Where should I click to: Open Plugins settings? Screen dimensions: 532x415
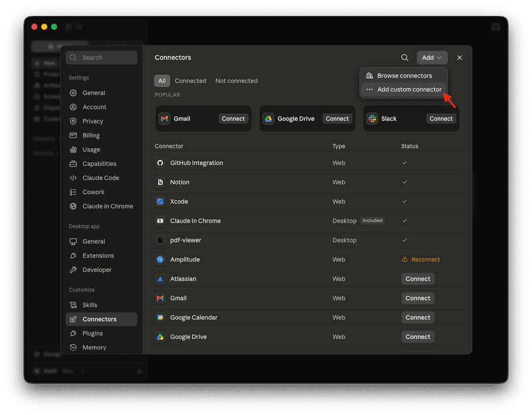[x=102, y=334]
